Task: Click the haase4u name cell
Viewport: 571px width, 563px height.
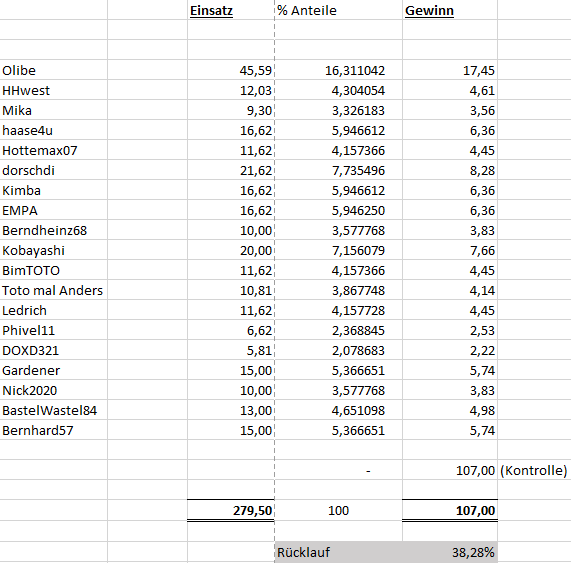Action: pyautogui.click(x=54, y=130)
